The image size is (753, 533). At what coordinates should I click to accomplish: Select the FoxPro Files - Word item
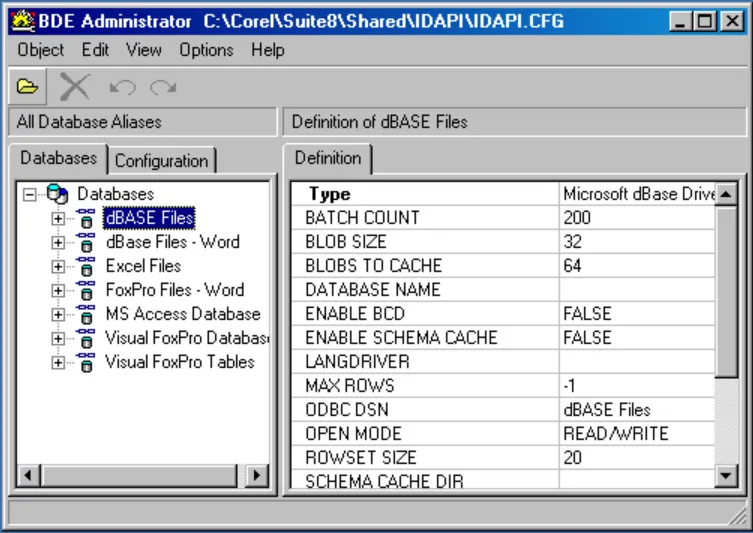pos(175,290)
